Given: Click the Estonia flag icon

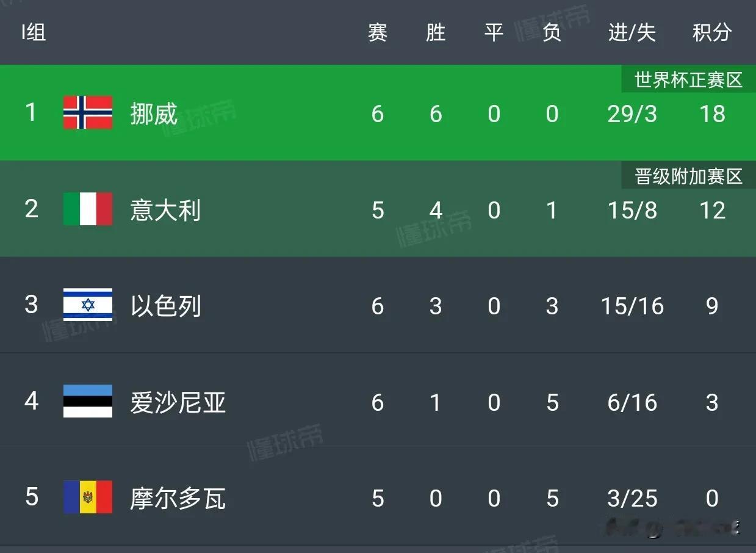Looking at the screenshot, I should point(88,401).
